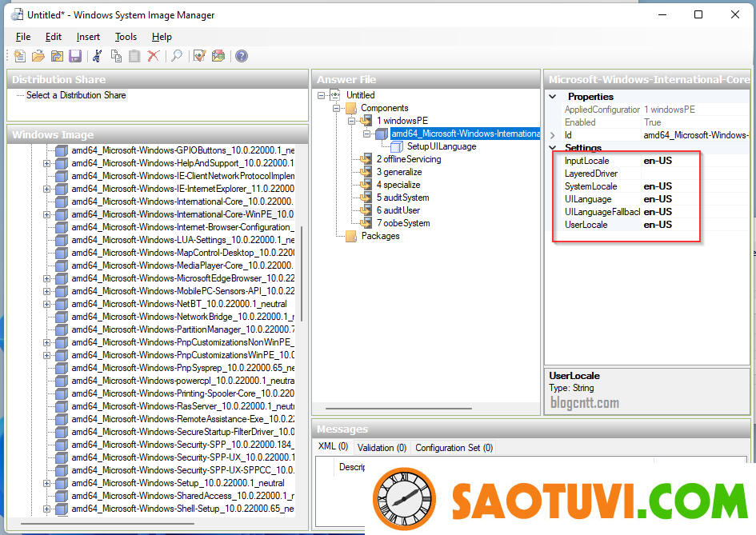Image resolution: width=756 pixels, height=535 pixels.
Task: Open the File menu
Action: (23, 37)
